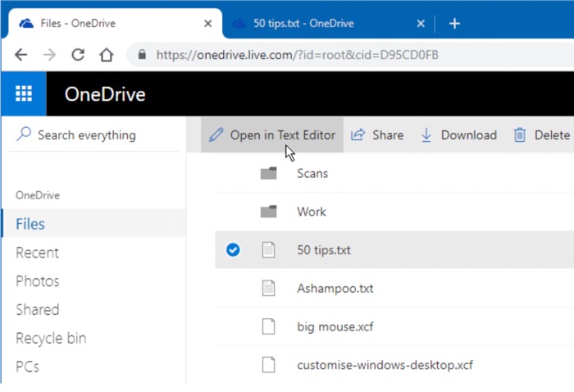Select the Files - OneDrive tab

(x=116, y=24)
